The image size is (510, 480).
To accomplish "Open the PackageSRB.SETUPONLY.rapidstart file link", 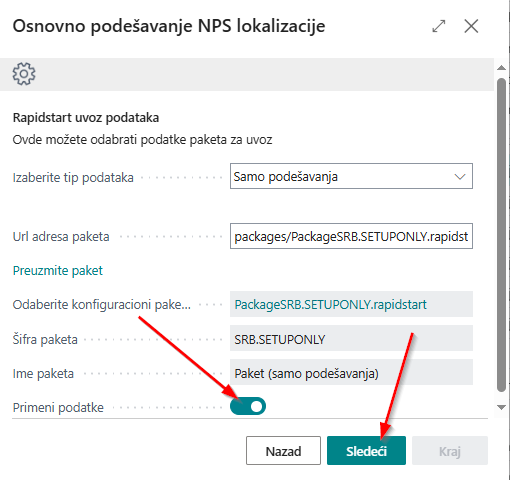I will 330,304.
